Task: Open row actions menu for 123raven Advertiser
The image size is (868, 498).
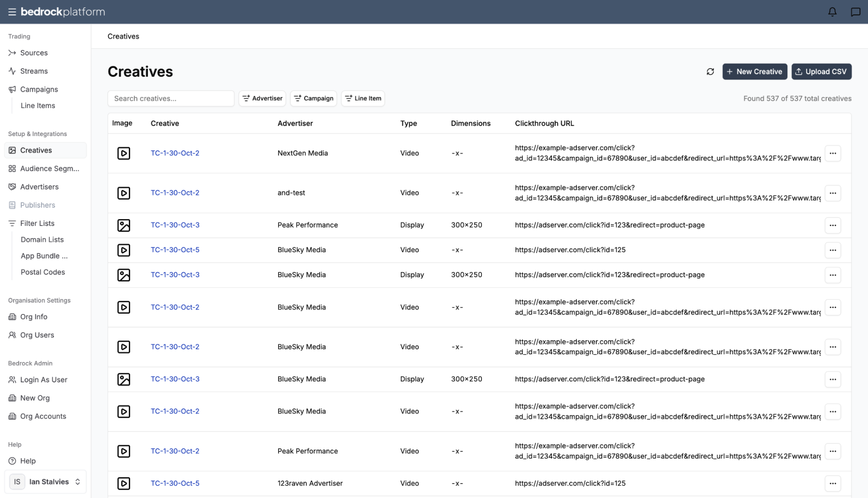Action: click(x=833, y=483)
